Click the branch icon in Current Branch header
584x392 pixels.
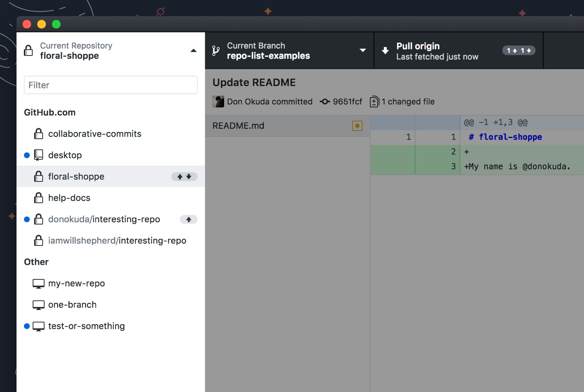(216, 50)
